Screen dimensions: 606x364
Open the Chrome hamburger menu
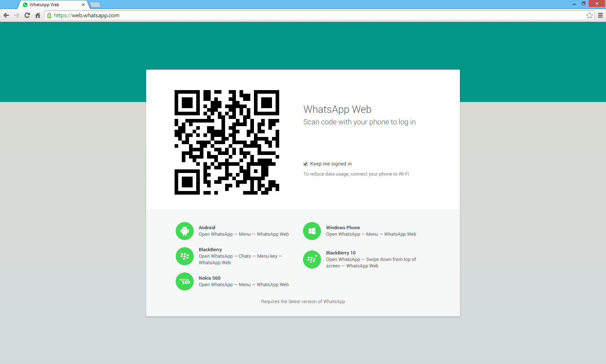pyautogui.click(x=600, y=15)
